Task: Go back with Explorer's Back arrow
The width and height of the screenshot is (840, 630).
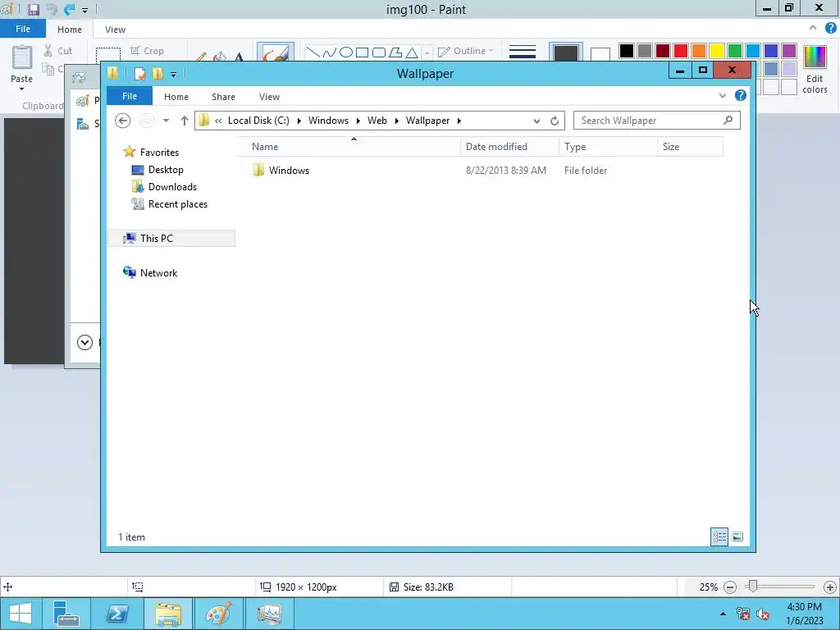Action: click(x=123, y=121)
